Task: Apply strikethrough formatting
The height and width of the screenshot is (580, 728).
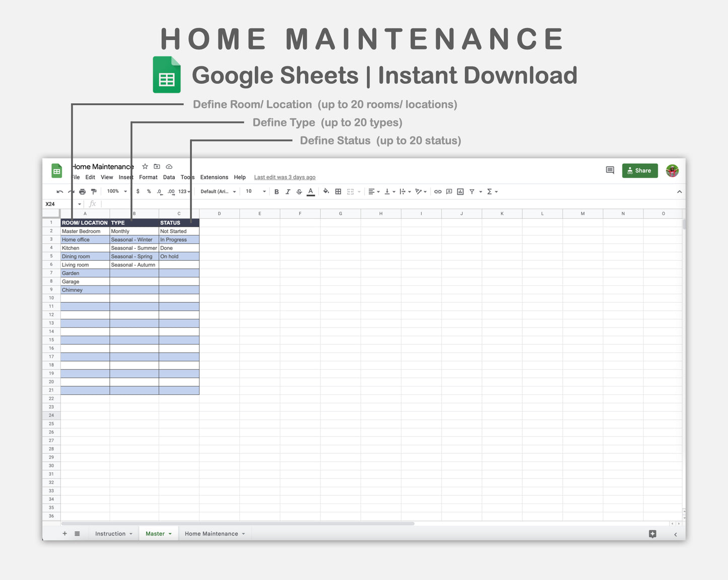Action: click(299, 191)
